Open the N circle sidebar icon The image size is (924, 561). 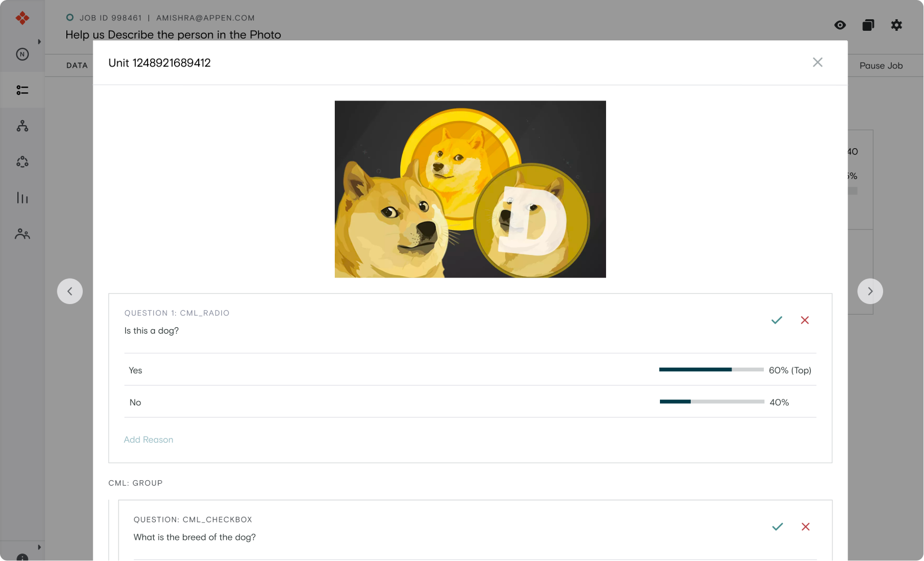pos(22,54)
